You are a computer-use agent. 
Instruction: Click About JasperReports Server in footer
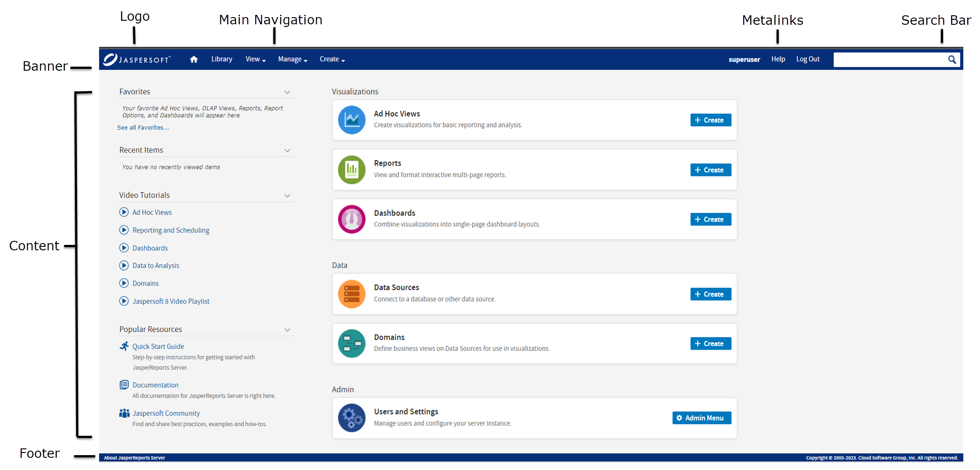(135, 458)
